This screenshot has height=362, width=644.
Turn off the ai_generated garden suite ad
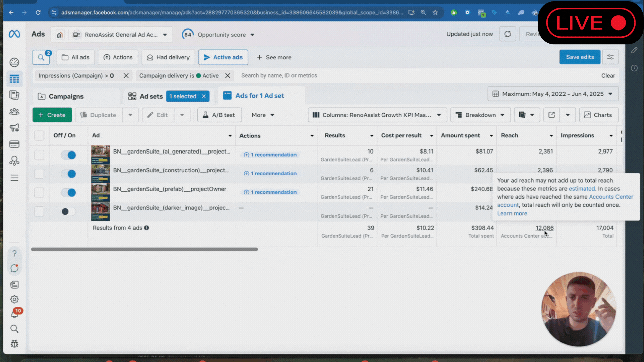[x=68, y=155]
